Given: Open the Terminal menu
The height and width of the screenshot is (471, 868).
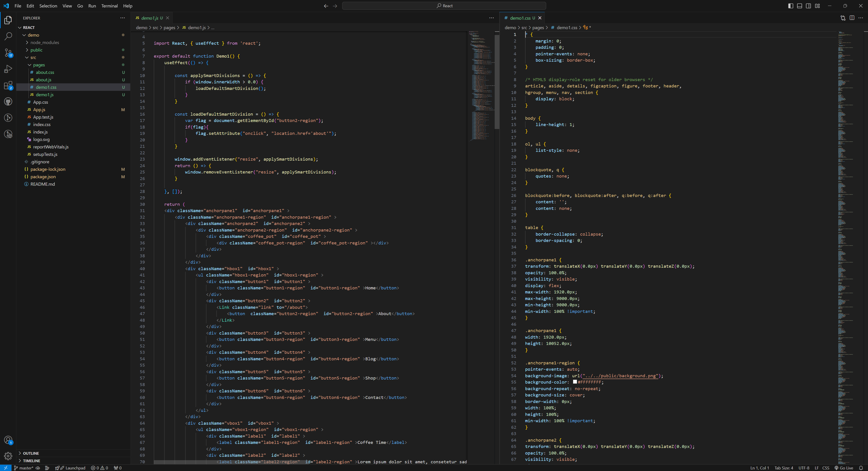Looking at the screenshot, I should pos(109,6).
